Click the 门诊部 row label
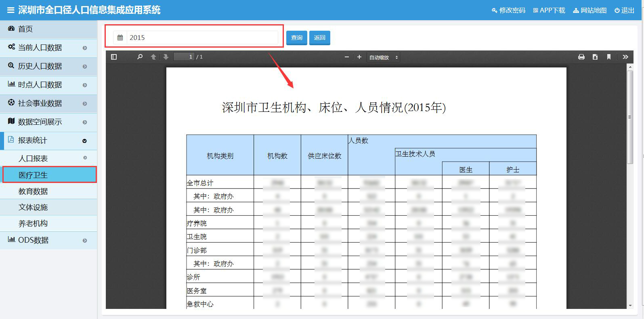644x319 pixels. click(197, 250)
